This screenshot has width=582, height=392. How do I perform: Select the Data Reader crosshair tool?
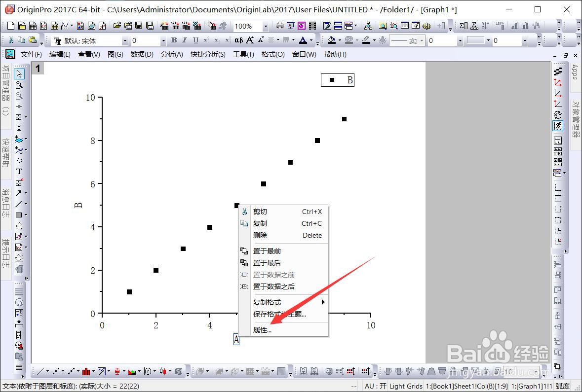tap(19, 107)
